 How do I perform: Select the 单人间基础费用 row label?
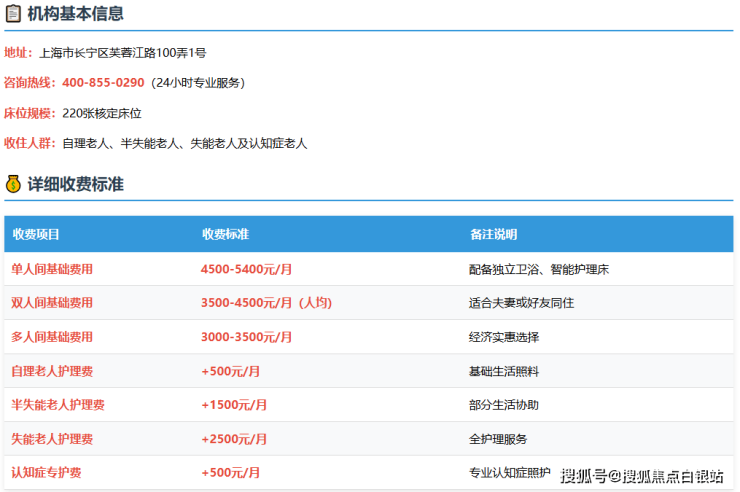tap(52, 269)
